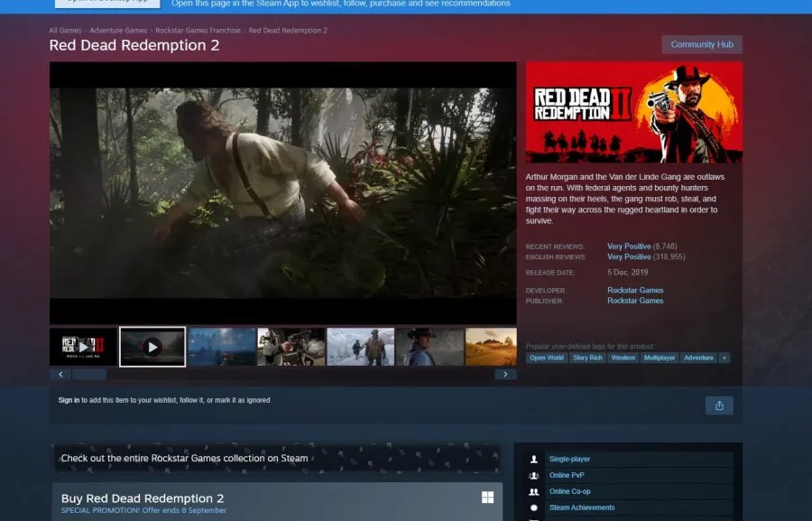Viewport: 812px width, 521px height.
Task: Open the Very Positive recent reviews link
Action: tap(629, 247)
